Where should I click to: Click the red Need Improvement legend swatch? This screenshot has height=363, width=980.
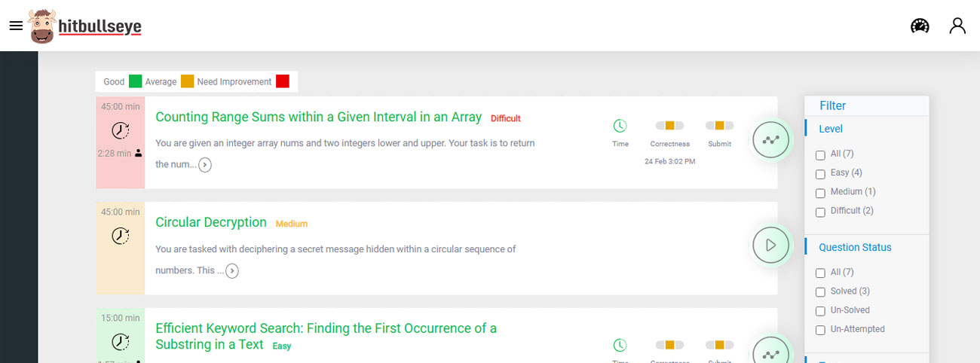point(283,81)
